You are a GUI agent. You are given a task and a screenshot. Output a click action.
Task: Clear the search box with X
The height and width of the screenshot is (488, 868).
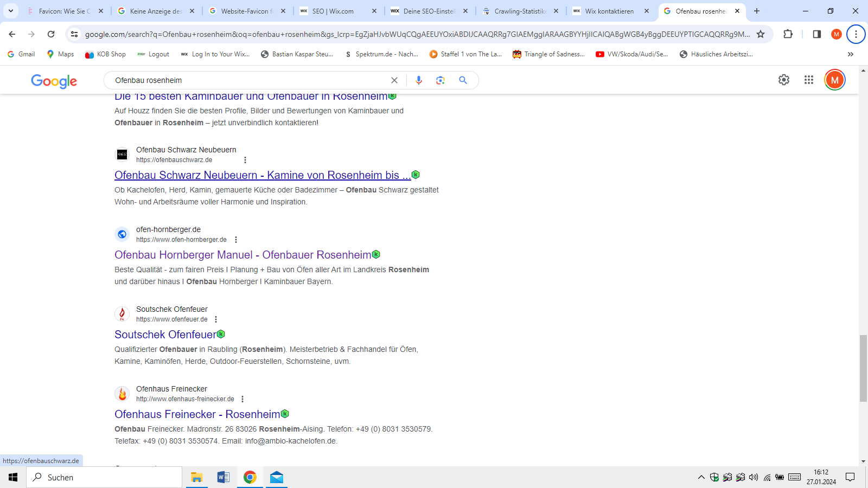pos(394,80)
